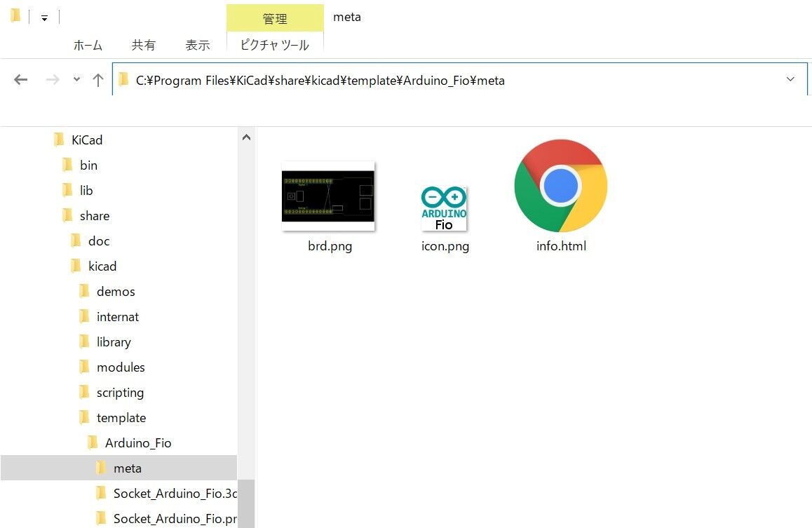Open info.html with the Chrome icon

coord(560,186)
